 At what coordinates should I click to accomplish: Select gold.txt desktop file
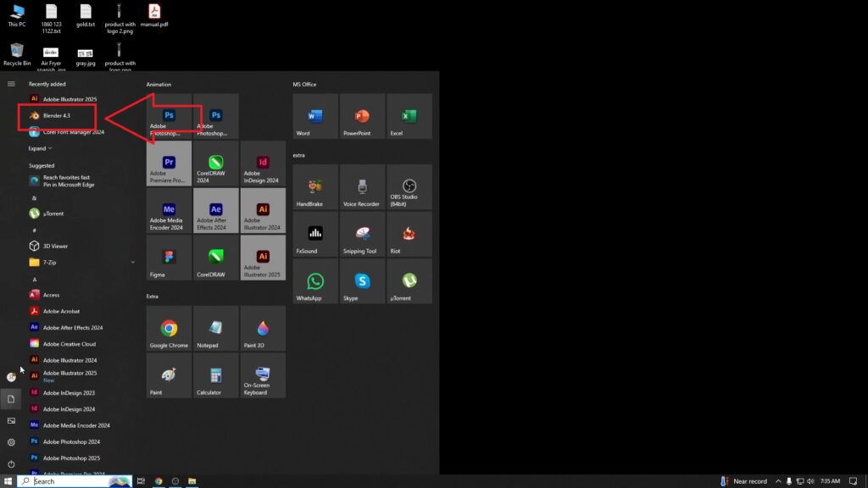[86, 16]
